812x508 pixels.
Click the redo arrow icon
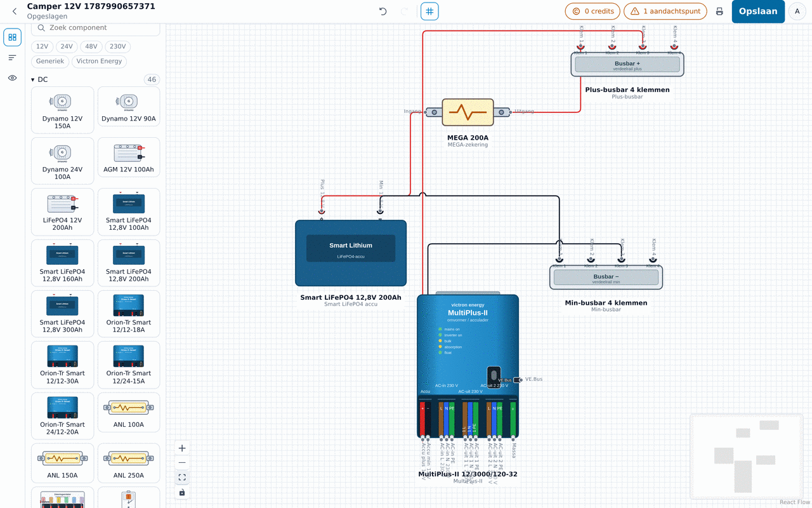tap(405, 11)
